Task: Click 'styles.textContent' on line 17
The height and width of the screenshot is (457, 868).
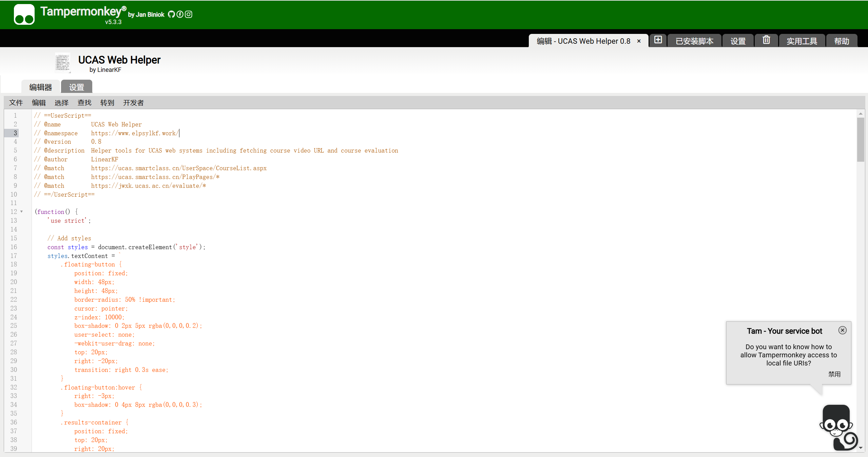Action: 78,256
